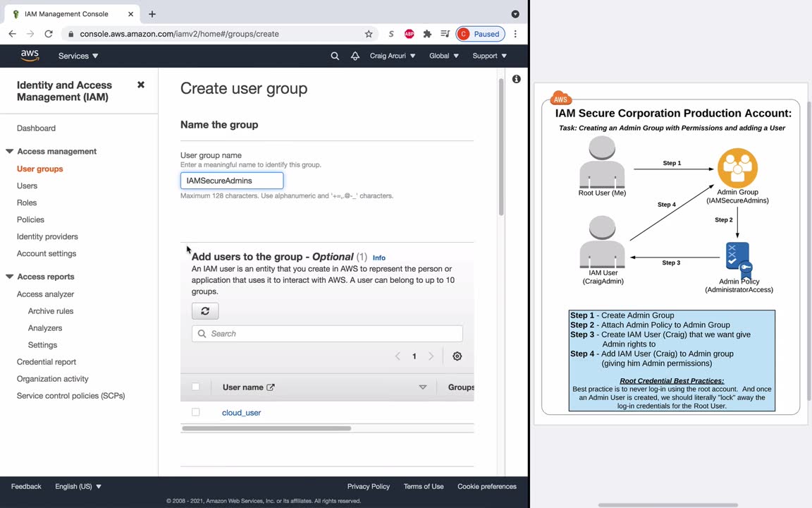Reload the page with refresh icon
The height and width of the screenshot is (508, 812).
pyautogui.click(x=48, y=34)
